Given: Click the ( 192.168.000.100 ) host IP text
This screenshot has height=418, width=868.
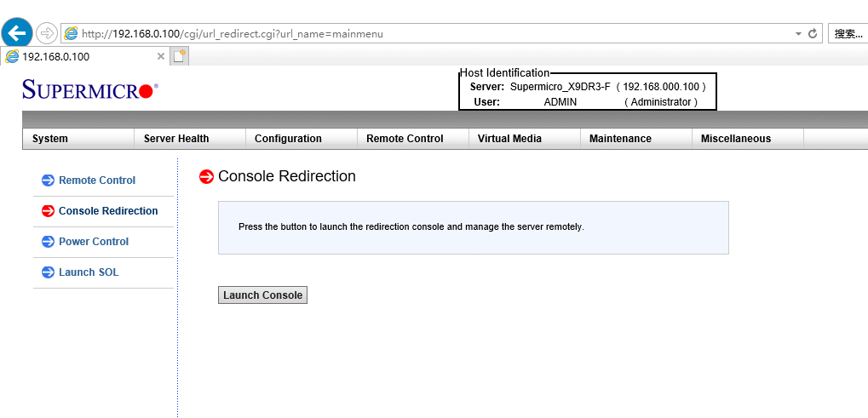Looking at the screenshot, I should coord(661,87).
